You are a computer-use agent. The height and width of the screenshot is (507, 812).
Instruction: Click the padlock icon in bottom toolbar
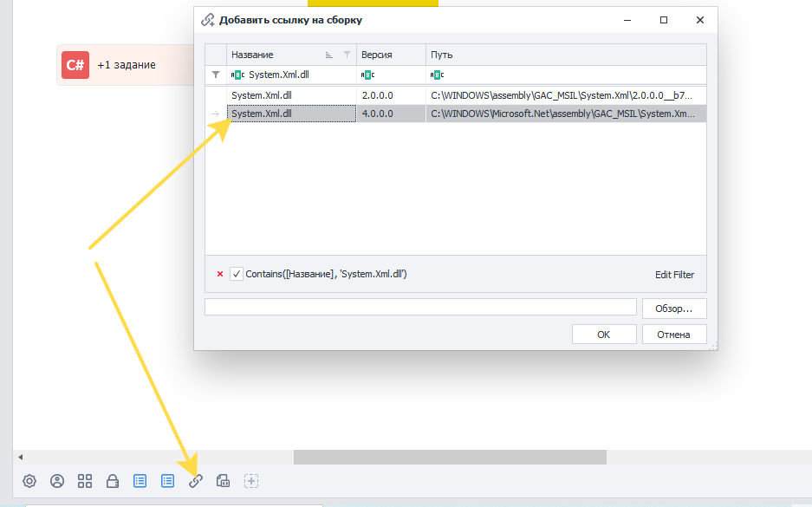coord(113,481)
